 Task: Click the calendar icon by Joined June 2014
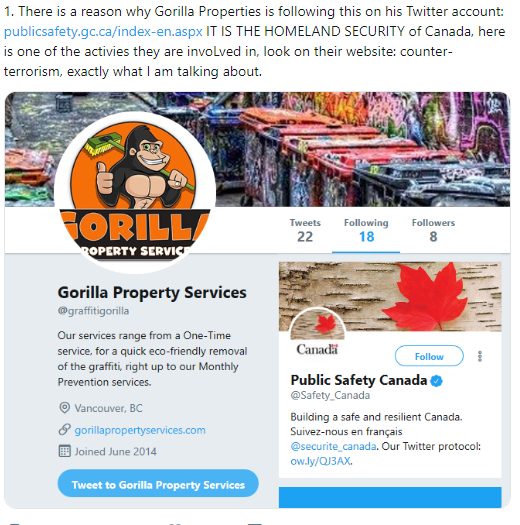pos(65,451)
